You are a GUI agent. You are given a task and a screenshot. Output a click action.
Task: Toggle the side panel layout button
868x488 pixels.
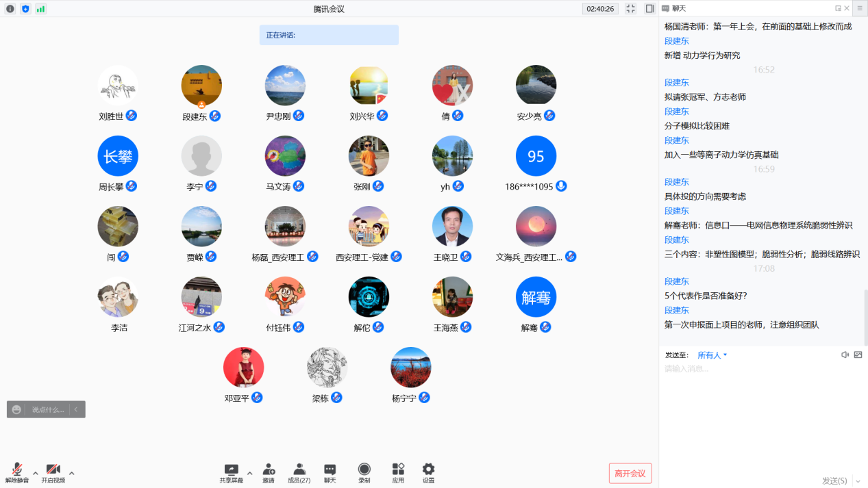tap(649, 9)
